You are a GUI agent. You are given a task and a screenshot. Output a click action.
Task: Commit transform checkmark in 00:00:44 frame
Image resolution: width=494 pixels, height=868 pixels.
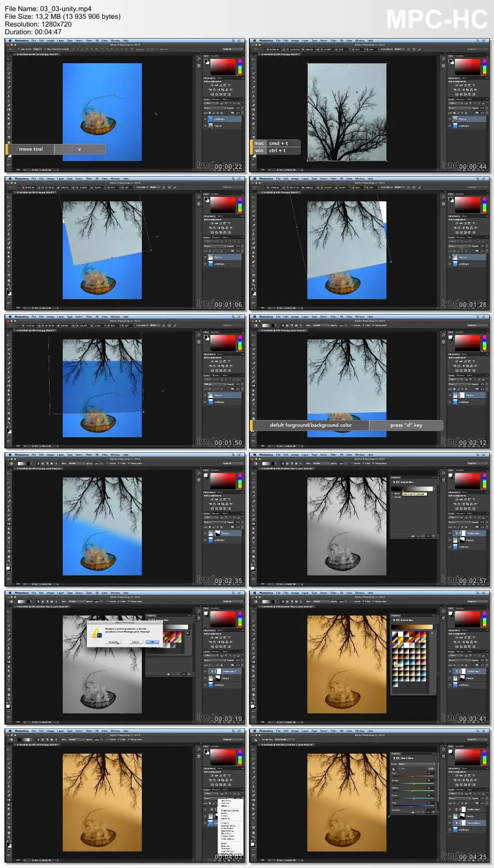pos(419,49)
